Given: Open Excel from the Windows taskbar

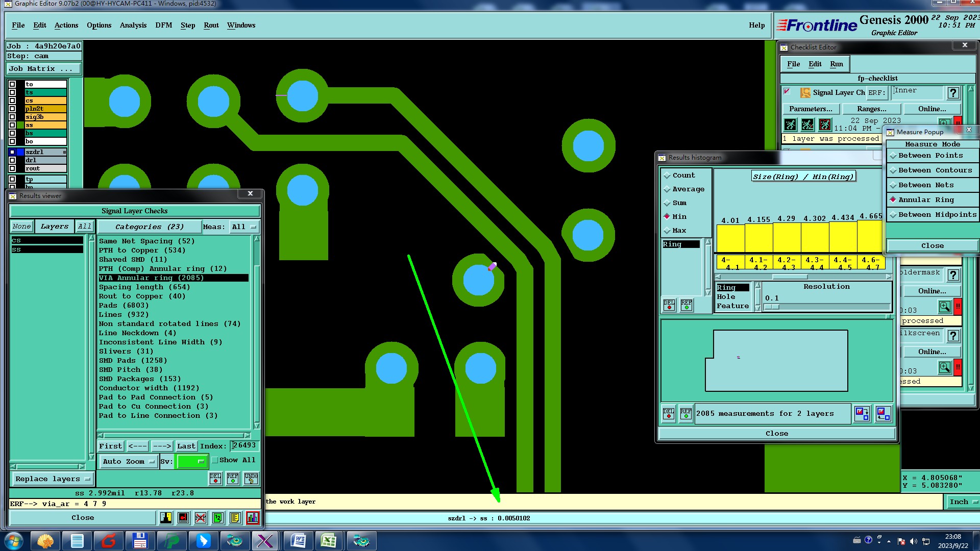Looking at the screenshot, I should coord(328,541).
